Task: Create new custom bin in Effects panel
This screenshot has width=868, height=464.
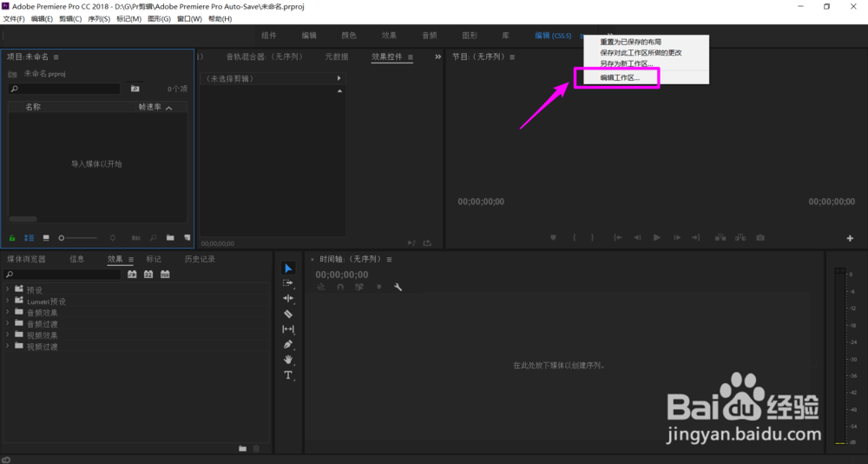Action: [x=242, y=447]
